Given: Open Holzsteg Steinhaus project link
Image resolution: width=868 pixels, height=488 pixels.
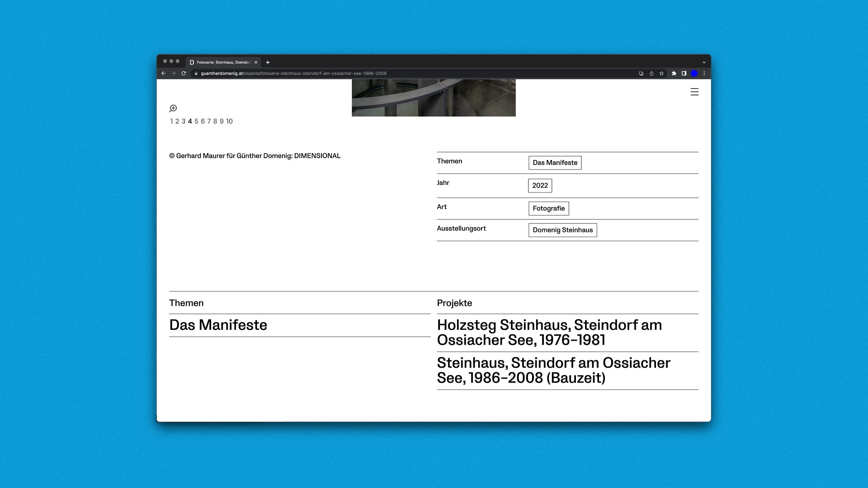Looking at the screenshot, I should [x=549, y=333].
